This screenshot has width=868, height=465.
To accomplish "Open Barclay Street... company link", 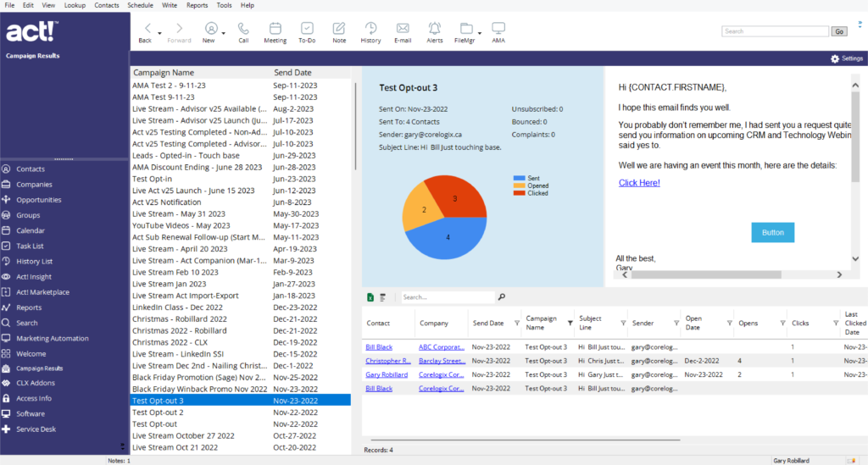I will [x=442, y=361].
